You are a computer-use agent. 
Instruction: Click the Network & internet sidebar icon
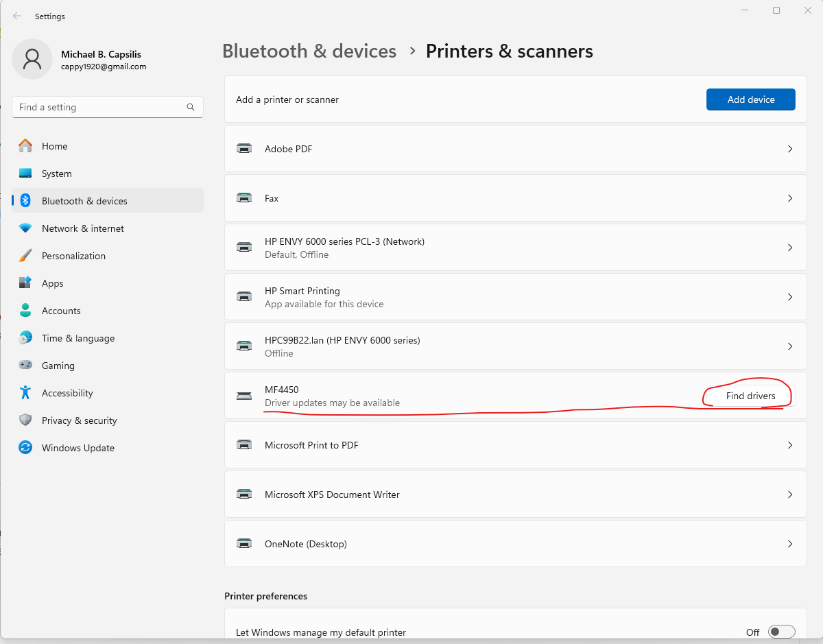click(25, 228)
